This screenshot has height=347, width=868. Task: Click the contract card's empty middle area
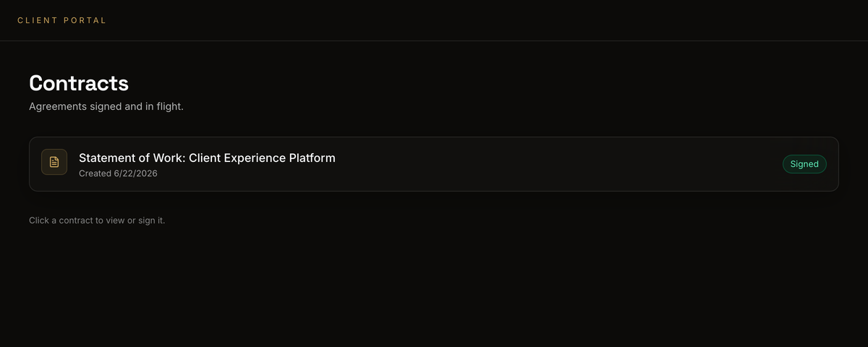pos(557,164)
